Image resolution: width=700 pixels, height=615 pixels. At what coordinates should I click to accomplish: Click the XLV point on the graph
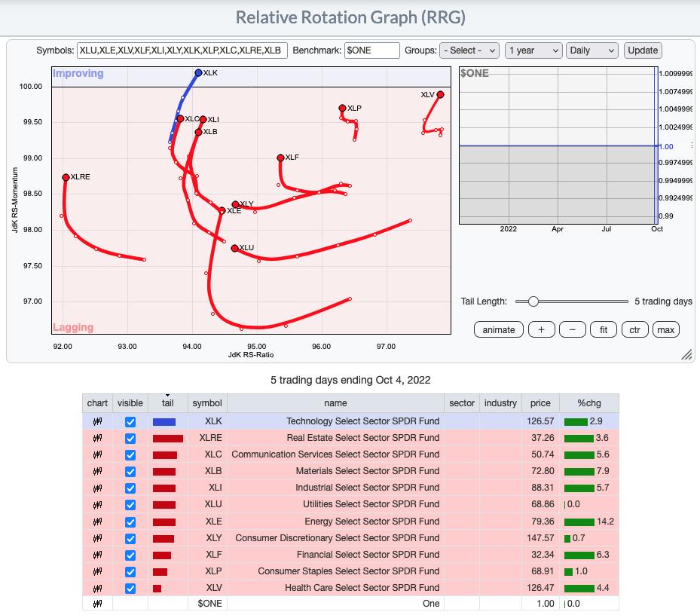pos(440,95)
